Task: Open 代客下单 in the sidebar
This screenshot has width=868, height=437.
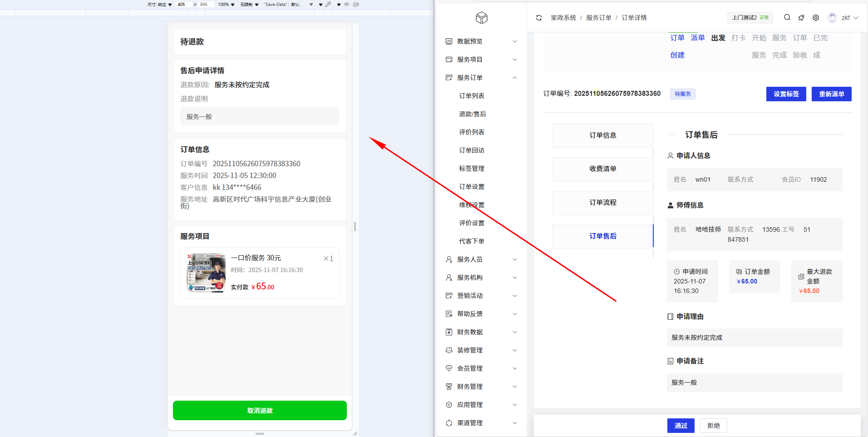Action: click(472, 241)
